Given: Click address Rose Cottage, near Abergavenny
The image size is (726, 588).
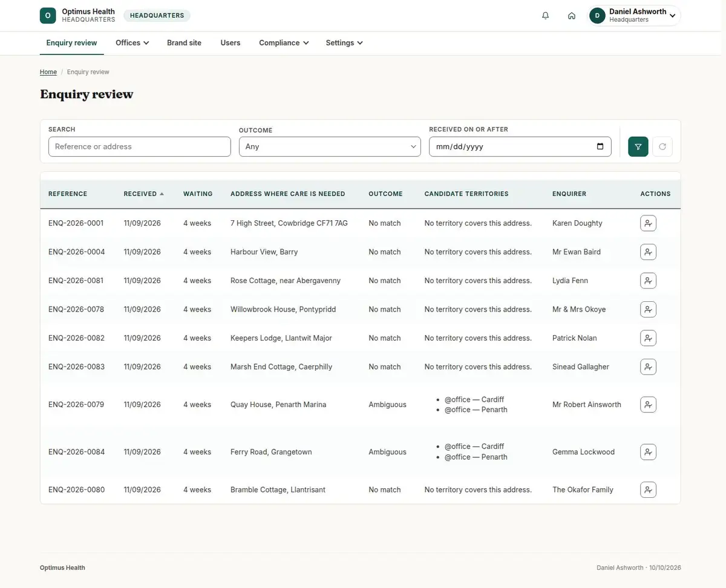Looking at the screenshot, I should pyautogui.click(x=286, y=281).
